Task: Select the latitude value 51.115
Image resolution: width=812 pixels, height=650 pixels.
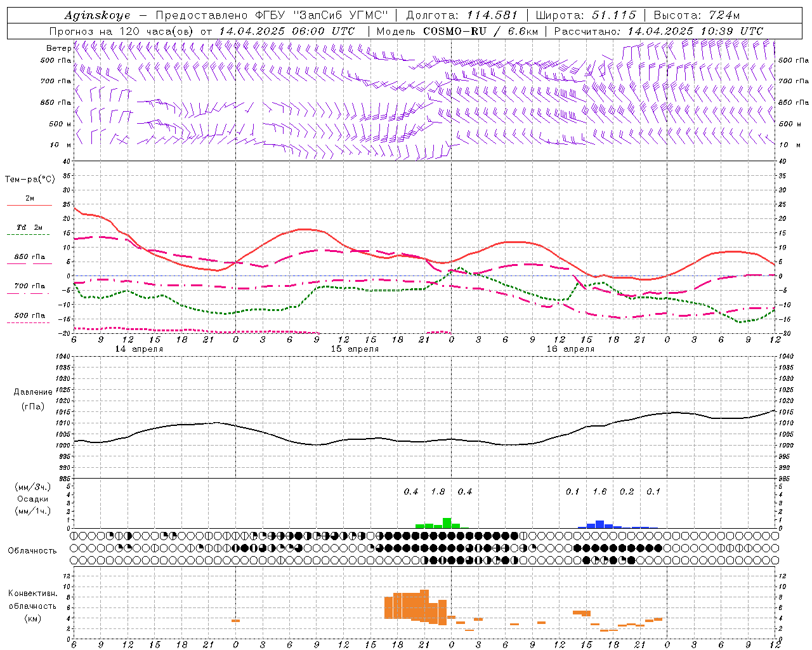Action: point(613,15)
